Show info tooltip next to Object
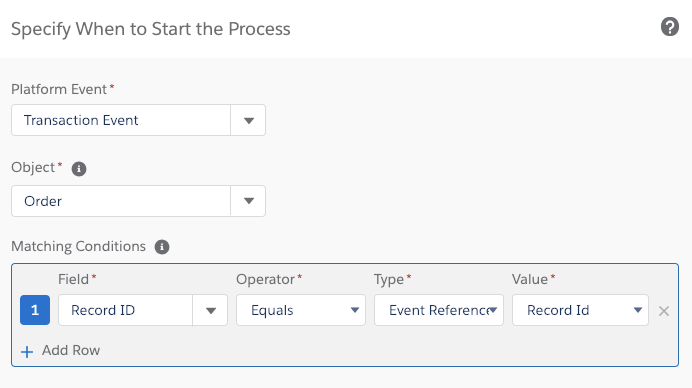The image size is (692, 388). click(79, 169)
